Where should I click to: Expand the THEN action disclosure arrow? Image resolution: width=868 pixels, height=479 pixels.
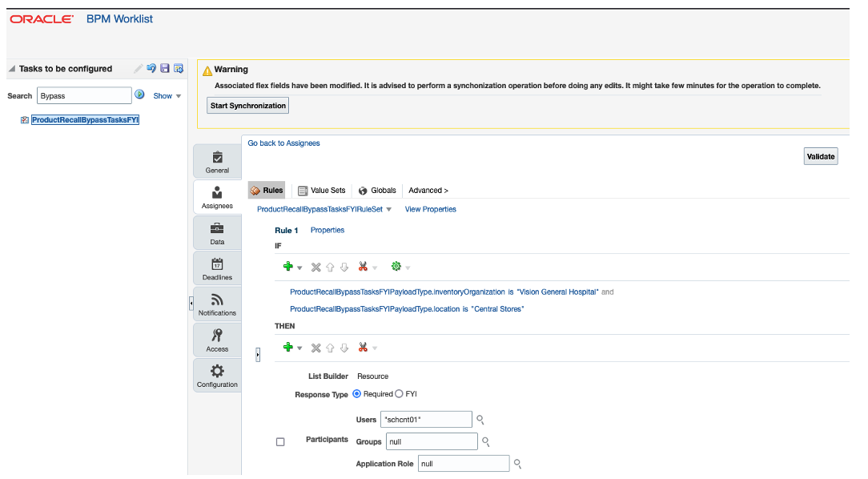[x=258, y=354]
